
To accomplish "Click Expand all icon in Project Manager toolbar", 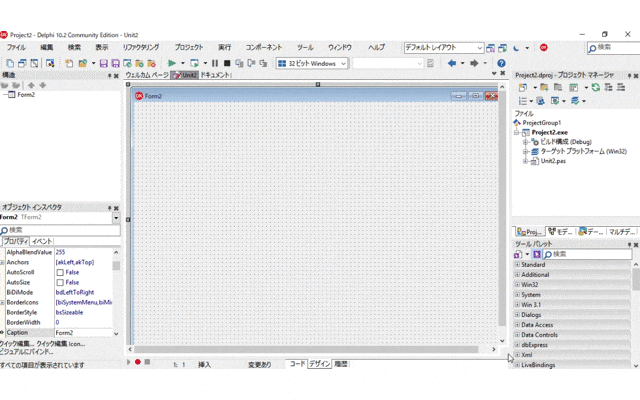I will pos(609,87).
